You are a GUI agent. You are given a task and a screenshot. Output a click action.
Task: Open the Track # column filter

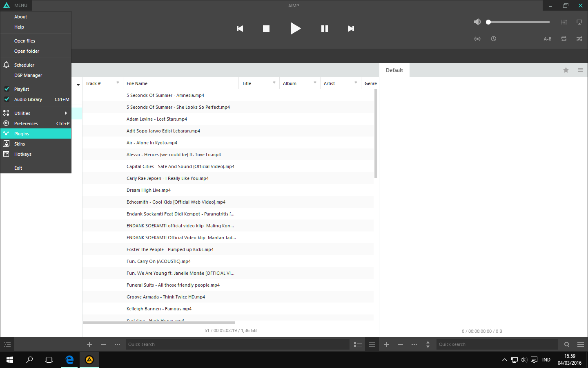tap(118, 83)
